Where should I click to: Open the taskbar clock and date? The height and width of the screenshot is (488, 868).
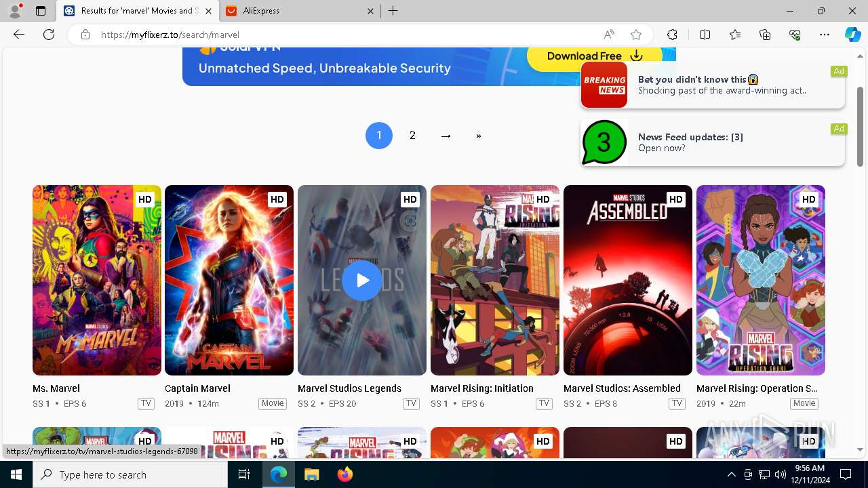tap(810, 474)
